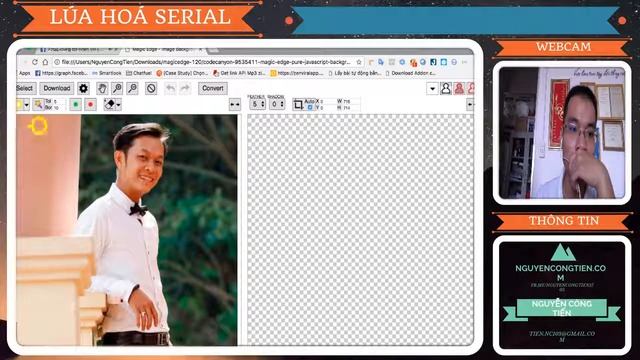
Task: Open the Case Study bookmark
Action: coord(182,73)
